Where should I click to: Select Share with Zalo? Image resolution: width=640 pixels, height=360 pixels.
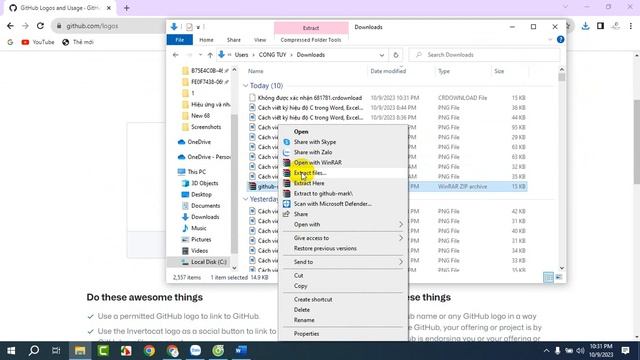click(313, 152)
